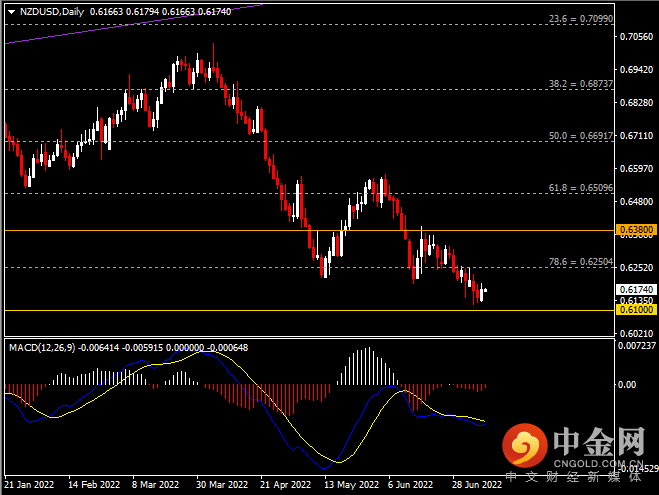Select the 38.2 = 0.68737 Fibonacci label
The image size is (659, 495).
coord(581,84)
